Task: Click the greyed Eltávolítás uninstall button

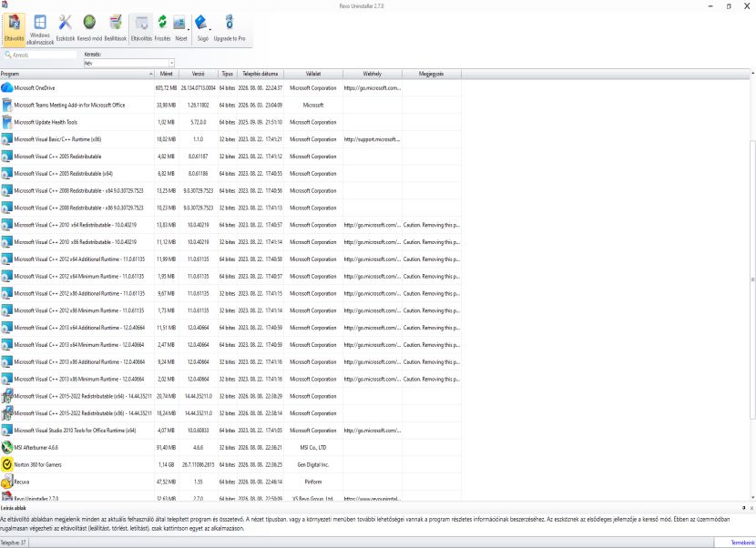Action: [141, 29]
